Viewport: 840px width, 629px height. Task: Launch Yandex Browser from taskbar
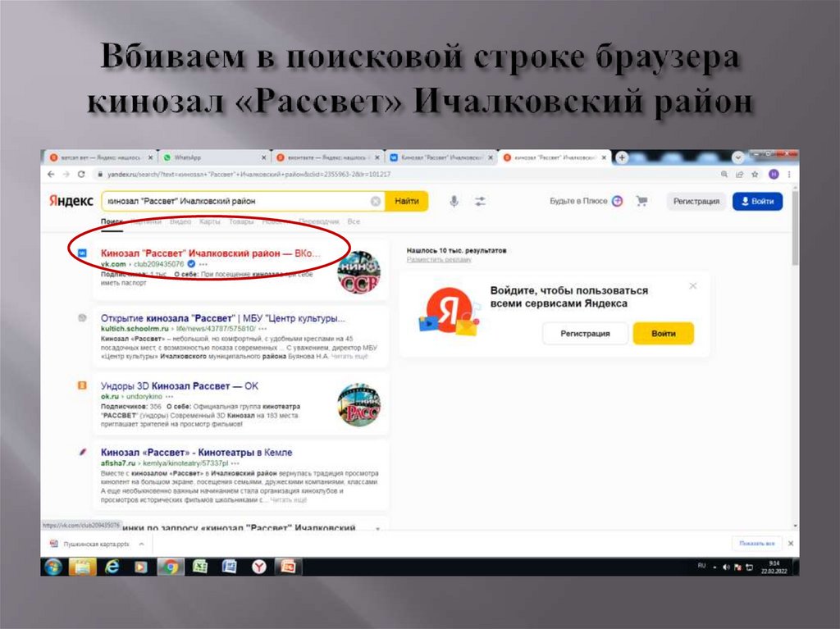coord(259,567)
